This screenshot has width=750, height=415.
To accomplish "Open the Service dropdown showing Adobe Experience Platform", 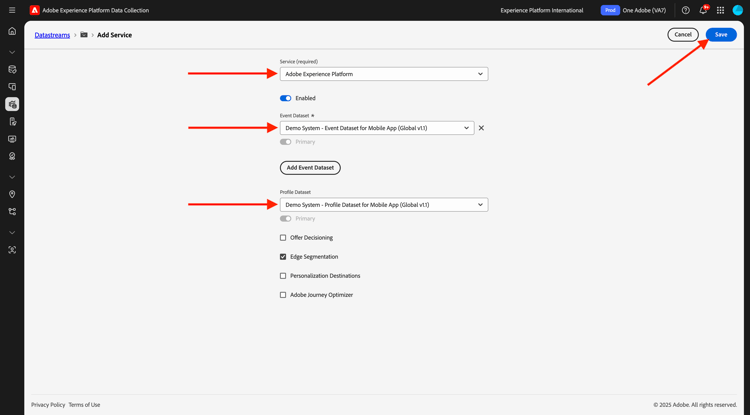I will (384, 74).
